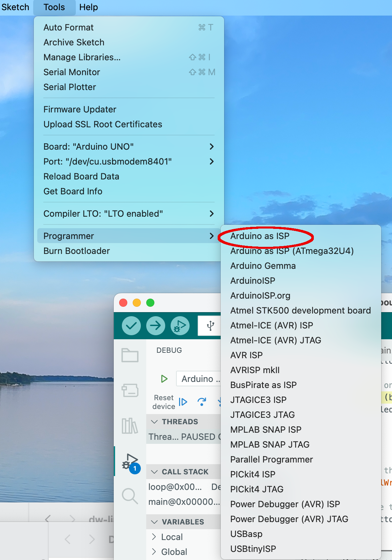Select the main@0x00000 call stack frame
Screen dimensions: 392x560
point(183,502)
